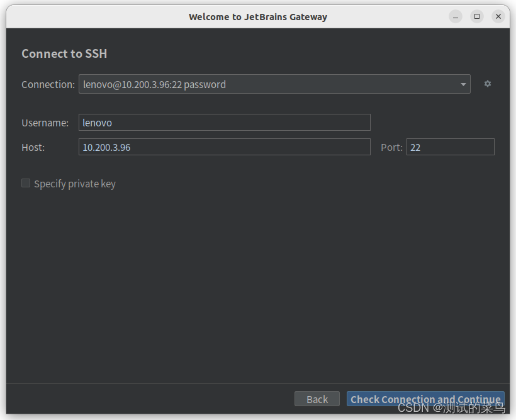
Task: Select connection lenovo@10.200.3.96:22 password
Action: (x=274, y=84)
